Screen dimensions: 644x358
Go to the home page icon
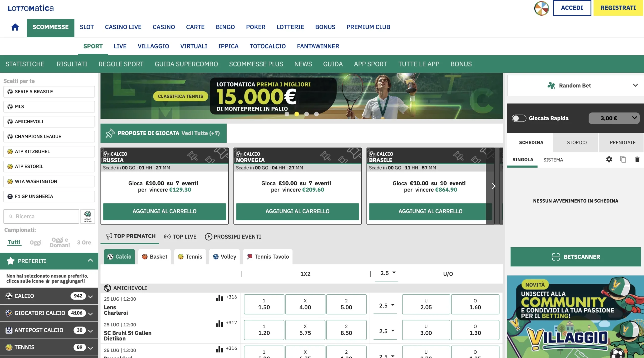[15, 27]
